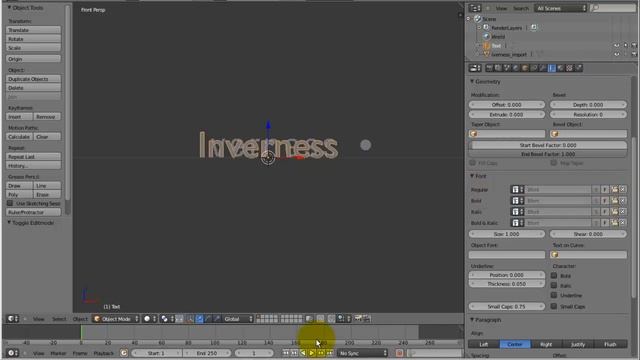The width and height of the screenshot is (640, 360).
Task: Open the Modifiers wrench tab icon
Action: [x=542, y=68]
